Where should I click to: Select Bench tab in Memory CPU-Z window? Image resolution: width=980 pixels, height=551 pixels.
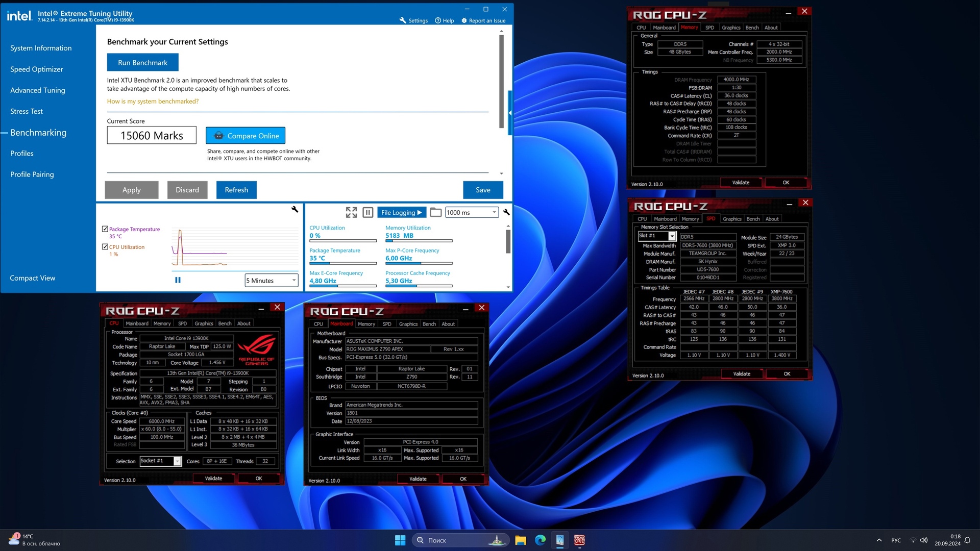pos(752,28)
